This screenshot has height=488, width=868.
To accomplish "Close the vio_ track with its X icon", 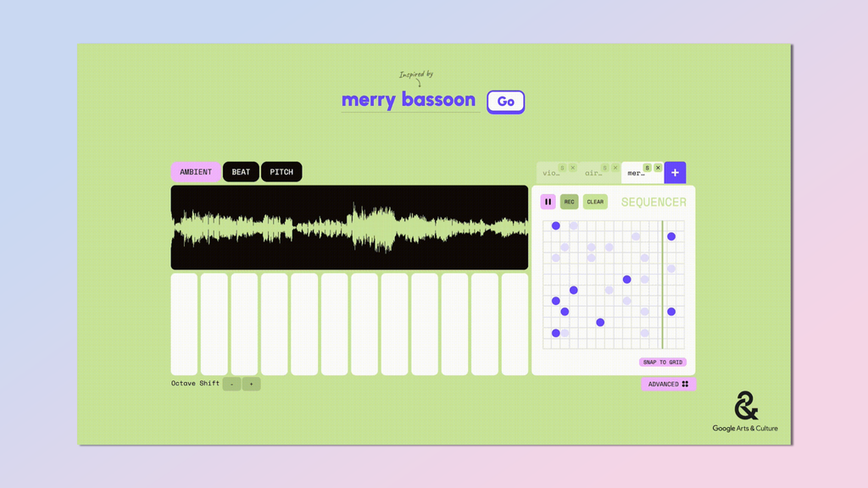I will [x=572, y=168].
